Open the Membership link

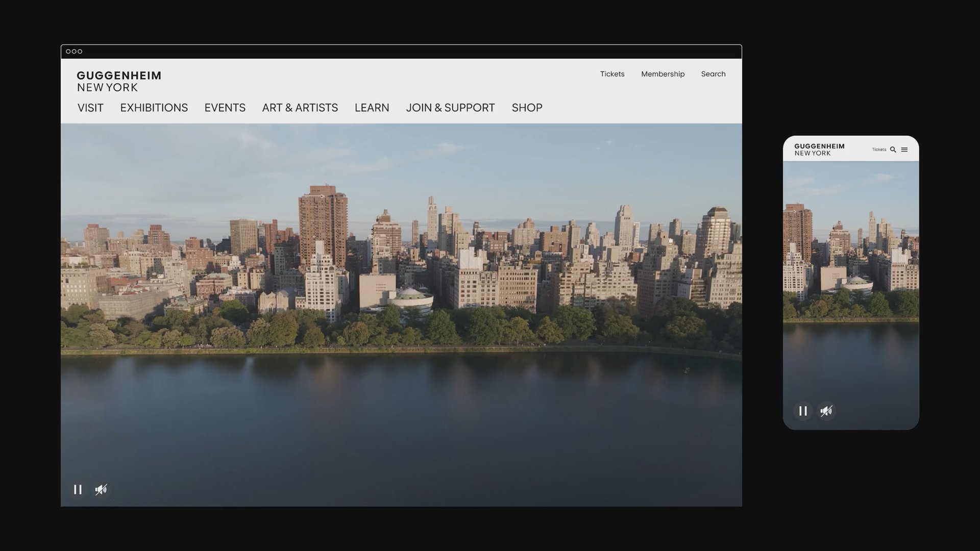coord(663,74)
